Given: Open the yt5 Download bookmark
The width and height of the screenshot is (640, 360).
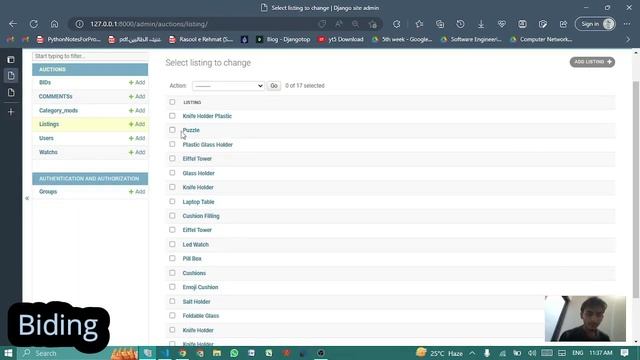Looking at the screenshot, I should pyautogui.click(x=341, y=40).
